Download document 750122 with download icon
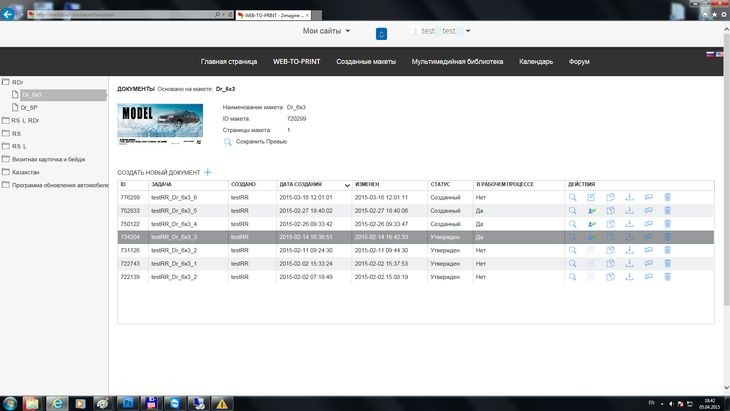Image resolution: width=730 pixels, height=411 pixels. click(x=630, y=224)
